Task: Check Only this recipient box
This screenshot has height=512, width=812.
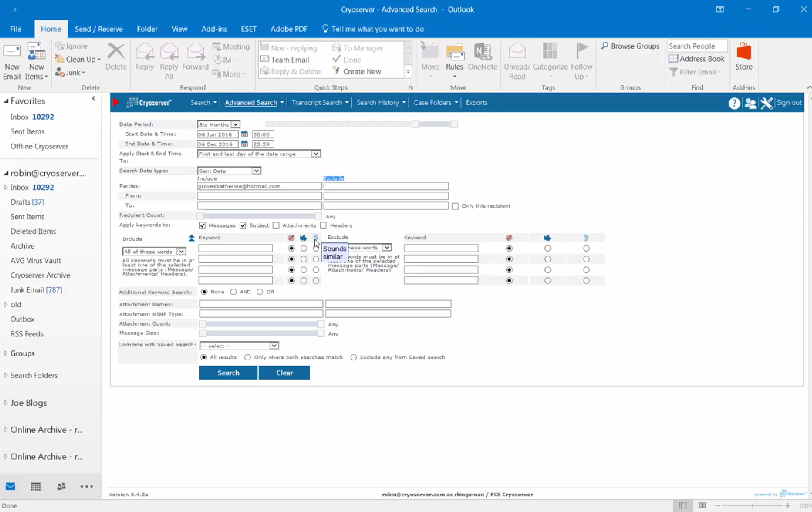Action: [455, 206]
